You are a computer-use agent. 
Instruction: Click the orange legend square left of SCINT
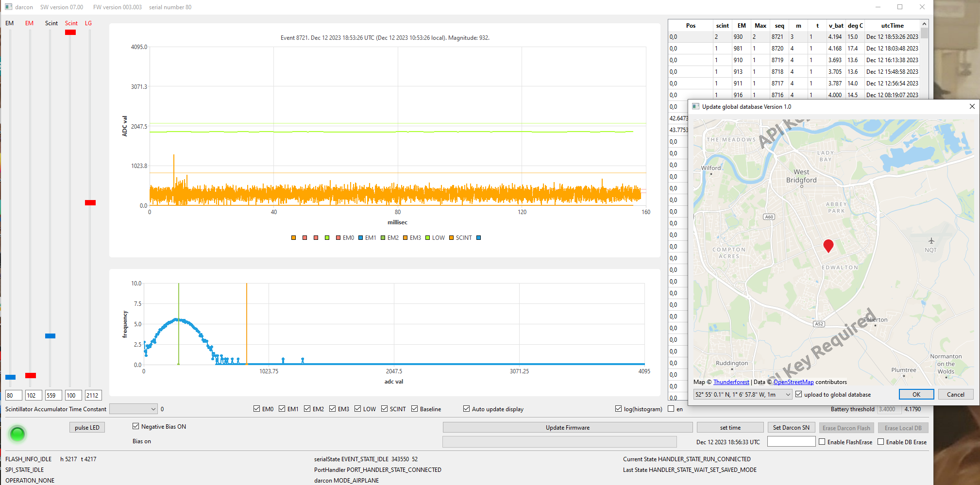click(x=451, y=238)
